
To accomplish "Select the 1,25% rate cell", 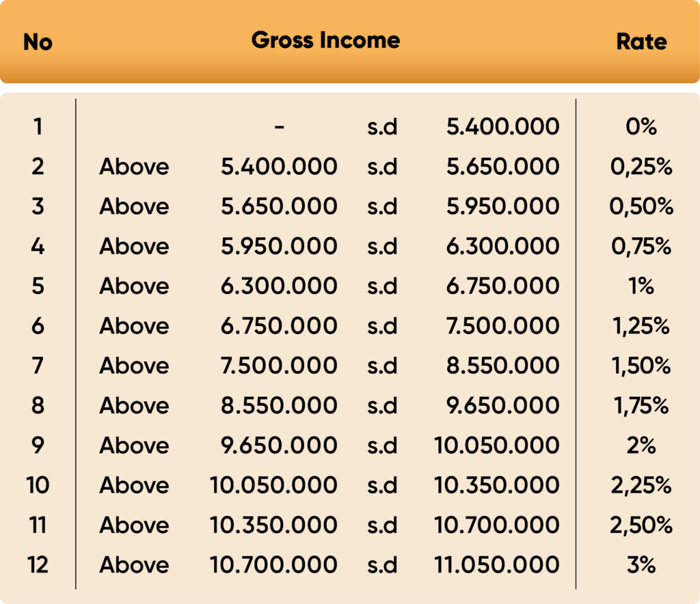I will click(x=641, y=326).
